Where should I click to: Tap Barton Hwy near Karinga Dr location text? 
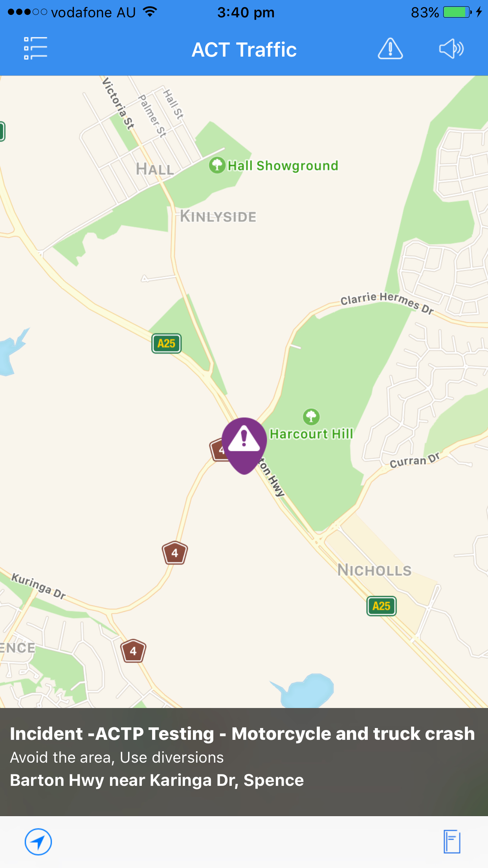click(157, 780)
